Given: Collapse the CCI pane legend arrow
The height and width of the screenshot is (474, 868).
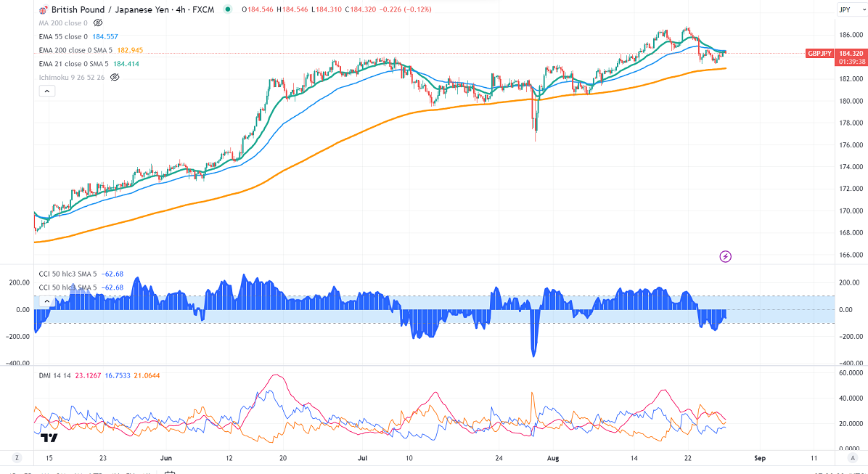Looking at the screenshot, I should (x=47, y=302).
